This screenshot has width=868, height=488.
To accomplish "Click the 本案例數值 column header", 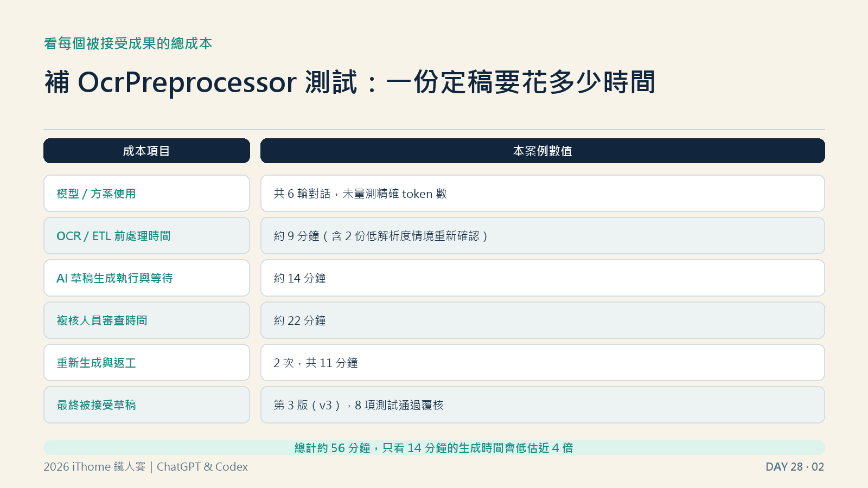I will pos(542,151).
